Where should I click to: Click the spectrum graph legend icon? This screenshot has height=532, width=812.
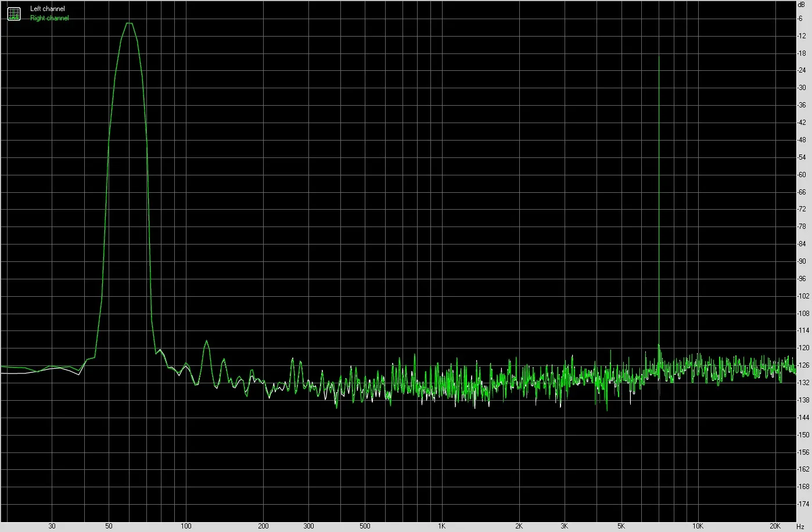[13, 13]
